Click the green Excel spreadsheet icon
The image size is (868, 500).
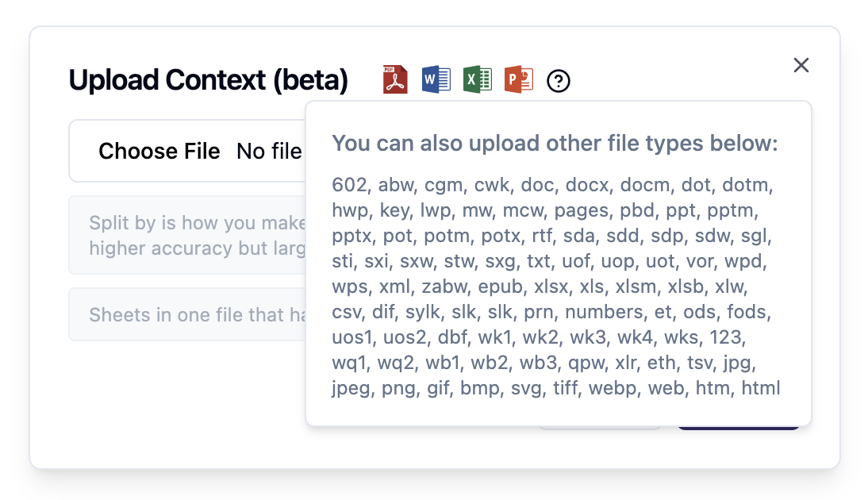(x=478, y=80)
